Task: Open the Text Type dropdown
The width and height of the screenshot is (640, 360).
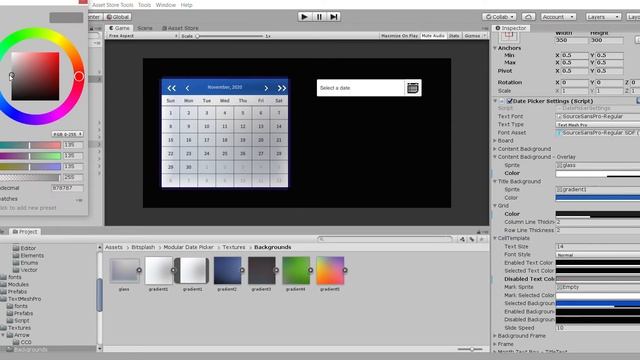Action: coord(598,124)
